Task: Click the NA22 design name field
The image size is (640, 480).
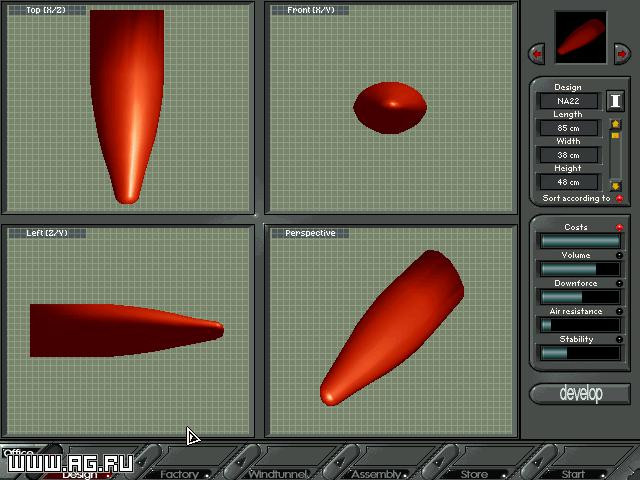Action: pyautogui.click(x=569, y=101)
